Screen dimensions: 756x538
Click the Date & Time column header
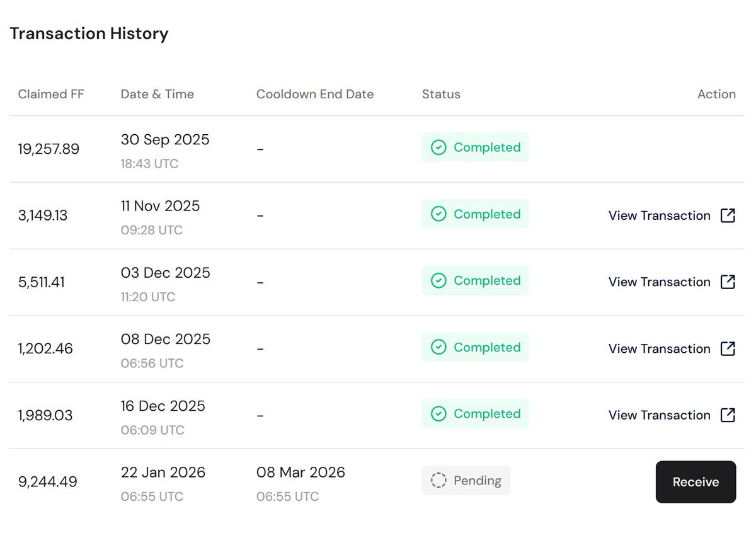pos(157,94)
